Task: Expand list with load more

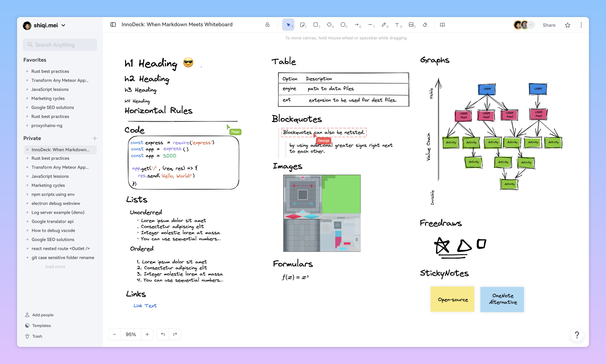Action: point(55,267)
